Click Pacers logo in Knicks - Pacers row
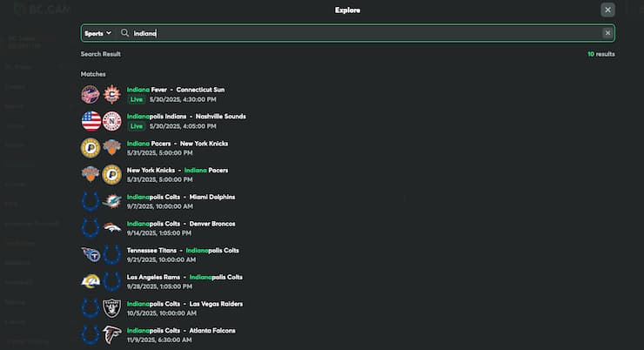The image size is (644, 350). (x=111, y=175)
